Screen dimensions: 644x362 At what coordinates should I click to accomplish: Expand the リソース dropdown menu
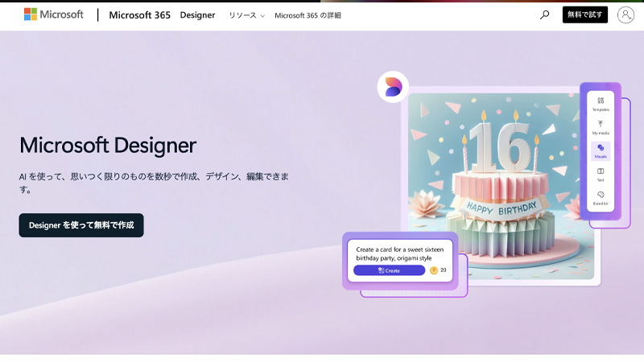246,15
